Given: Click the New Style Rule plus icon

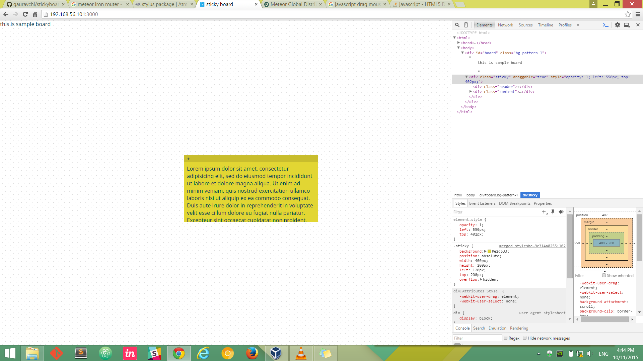Looking at the screenshot, I should pos(544,212).
